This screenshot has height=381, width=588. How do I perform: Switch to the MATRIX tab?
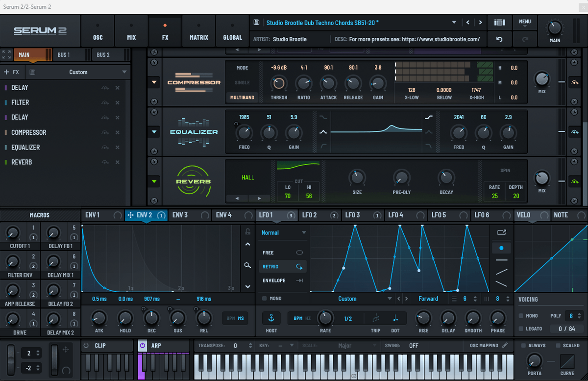pos(198,31)
